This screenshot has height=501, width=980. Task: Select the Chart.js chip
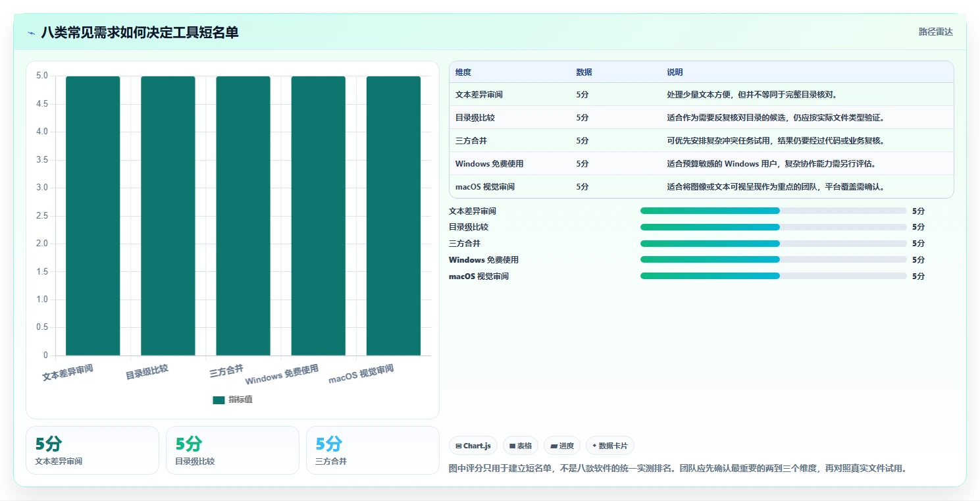(473, 446)
